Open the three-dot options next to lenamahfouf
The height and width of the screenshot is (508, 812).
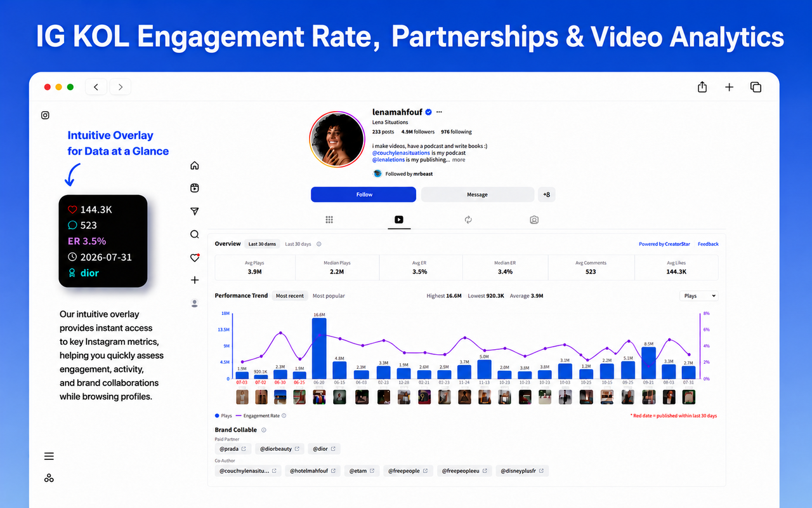tap(439, 112)
